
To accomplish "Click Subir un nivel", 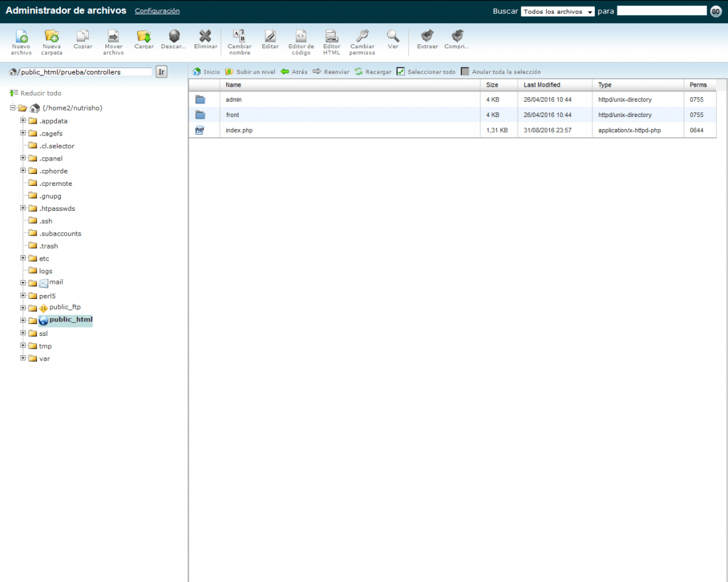I will point(250,72).
